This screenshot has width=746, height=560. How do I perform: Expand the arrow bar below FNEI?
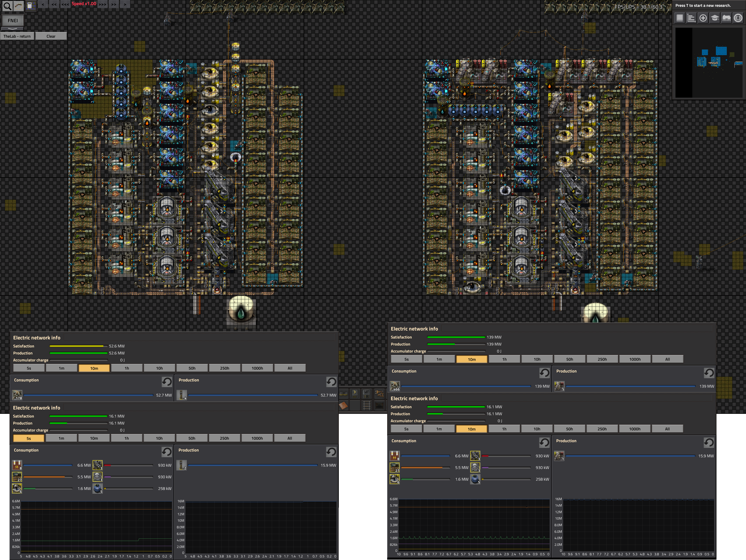click(13, 29)
